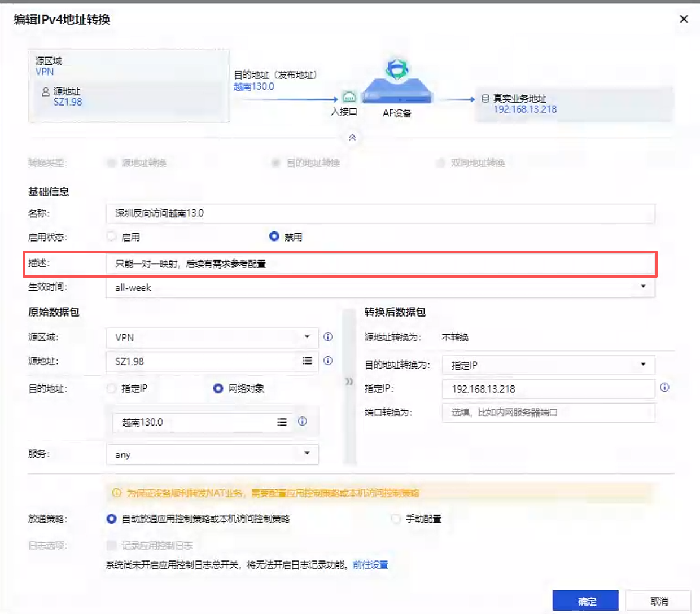Select 自动放通应用控制策略 radio option

[x=111, y=519]
